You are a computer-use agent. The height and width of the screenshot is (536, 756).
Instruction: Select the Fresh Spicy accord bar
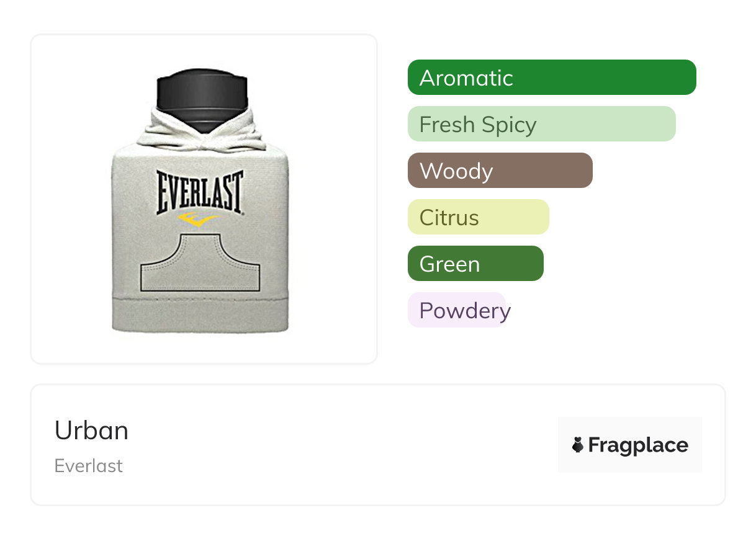541,124
